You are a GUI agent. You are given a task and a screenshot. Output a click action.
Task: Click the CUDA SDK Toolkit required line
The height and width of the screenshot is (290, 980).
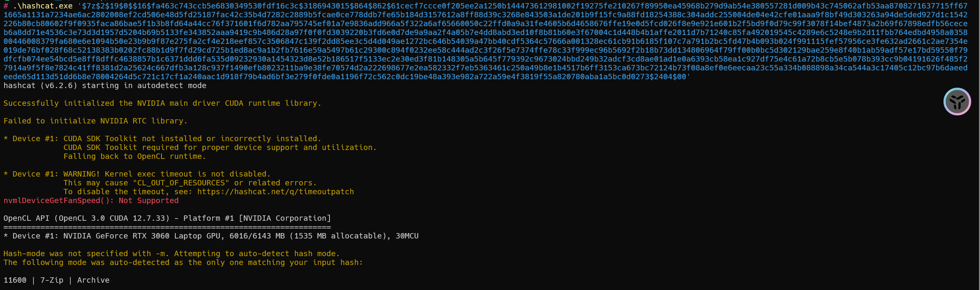pyautogui.click(x=220, y=147)
